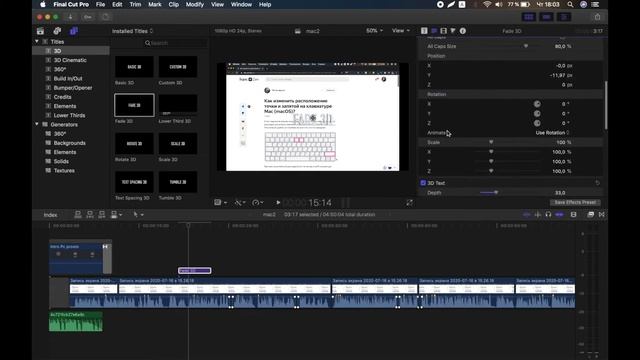Open the Installed Titles dropdown

[x=133, y=31]
